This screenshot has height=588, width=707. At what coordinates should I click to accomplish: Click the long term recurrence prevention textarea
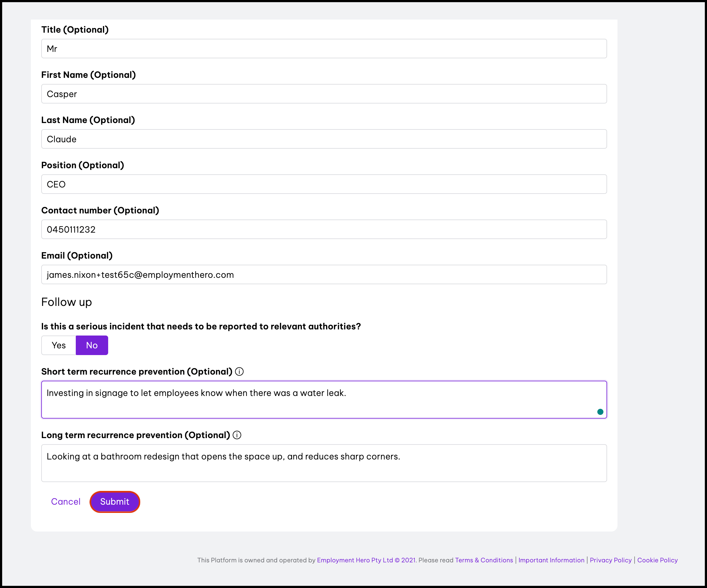click(324, 463)
